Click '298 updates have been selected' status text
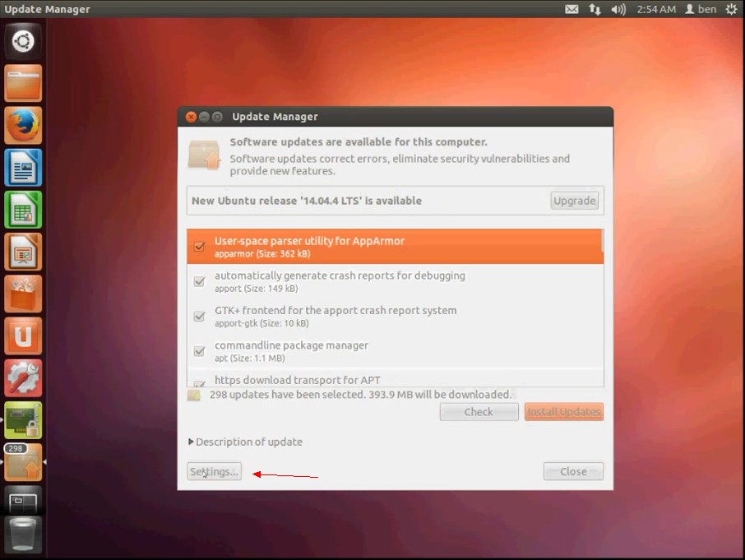Viewport: 745px width, 560px height. (x=361, y=394)
